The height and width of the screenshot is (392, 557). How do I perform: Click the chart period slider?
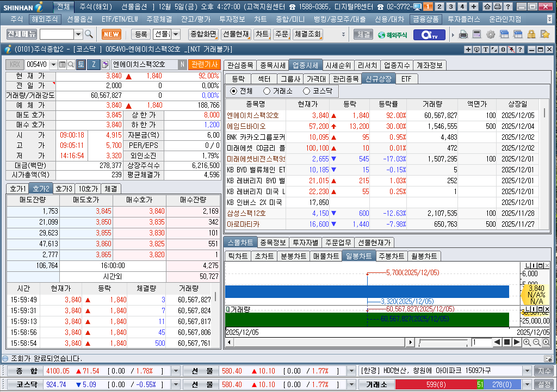(x=443, y=343)
